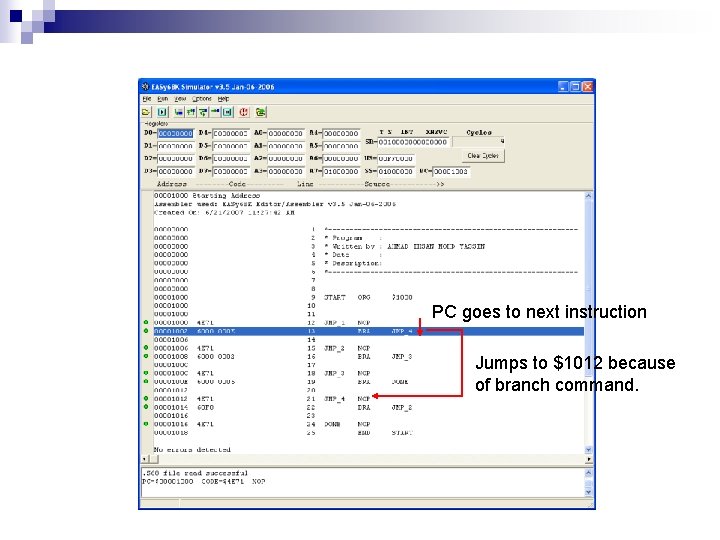Click the Run program toolbar icon
The image size is (720, 540).
(x=162, y=112)
